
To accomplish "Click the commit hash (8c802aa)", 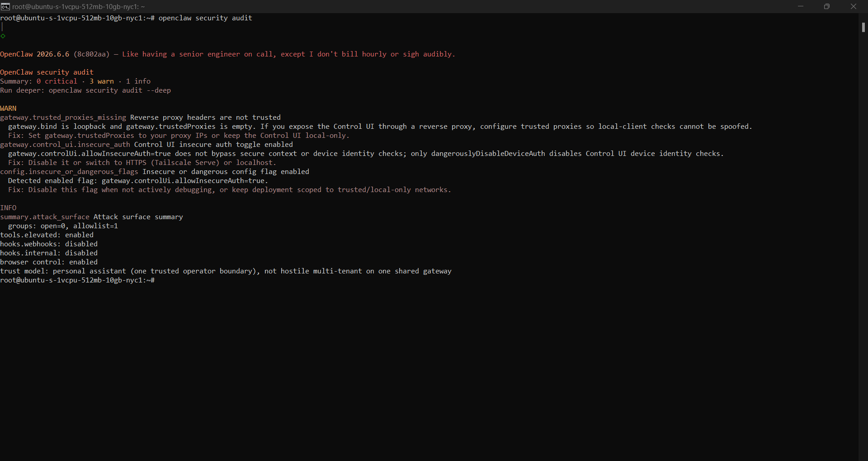I will point(92,54).
